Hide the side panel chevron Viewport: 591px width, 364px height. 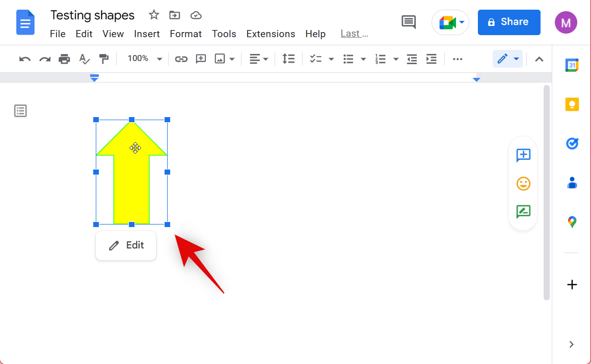(572, 345)
